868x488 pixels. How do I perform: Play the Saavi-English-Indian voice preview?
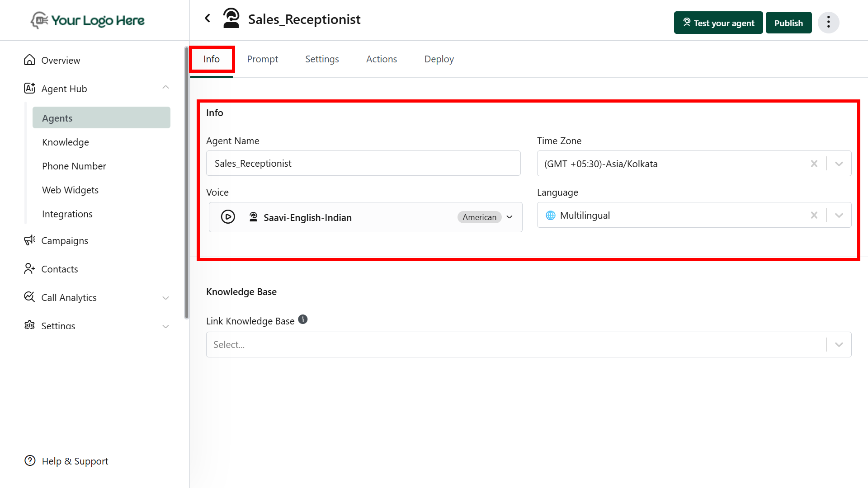click(x=228, y=217)
